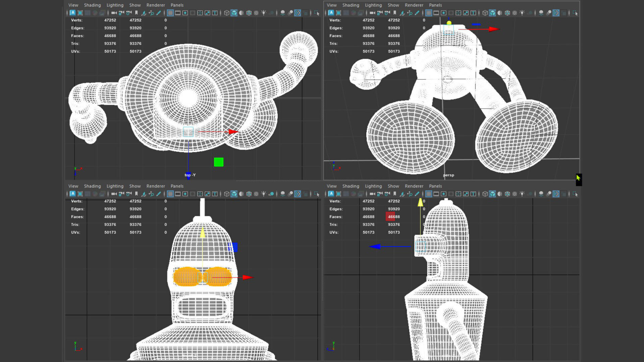Click 'top -Y' camera label in top view
Image resolution: width=644 pixels, height=362 pixels.
coord(190,175)
